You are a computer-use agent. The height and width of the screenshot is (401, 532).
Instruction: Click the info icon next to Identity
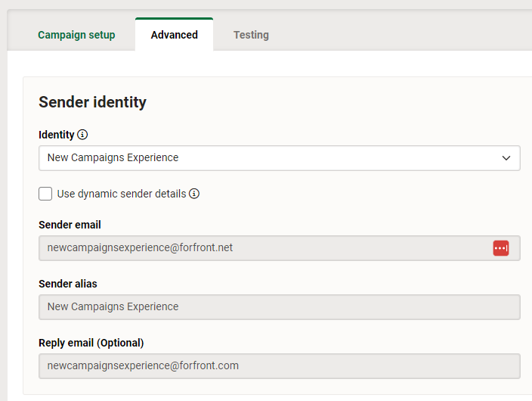[x=82, y=135]
